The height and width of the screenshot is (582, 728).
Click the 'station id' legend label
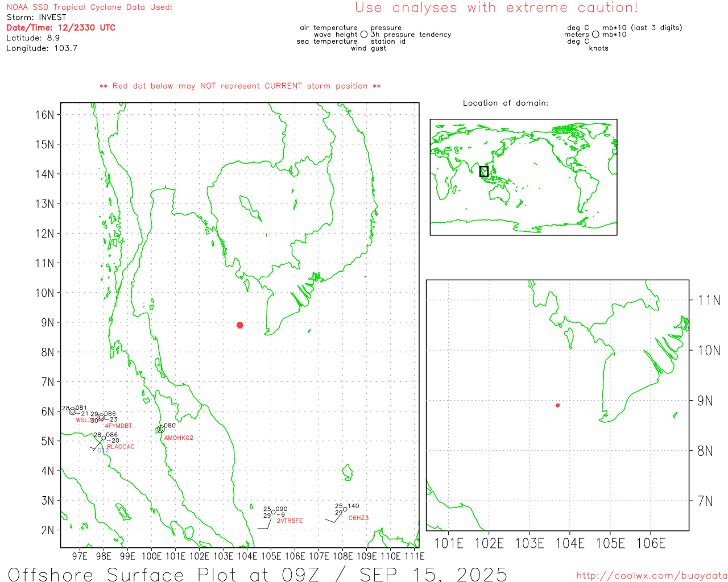pos(388,41)
